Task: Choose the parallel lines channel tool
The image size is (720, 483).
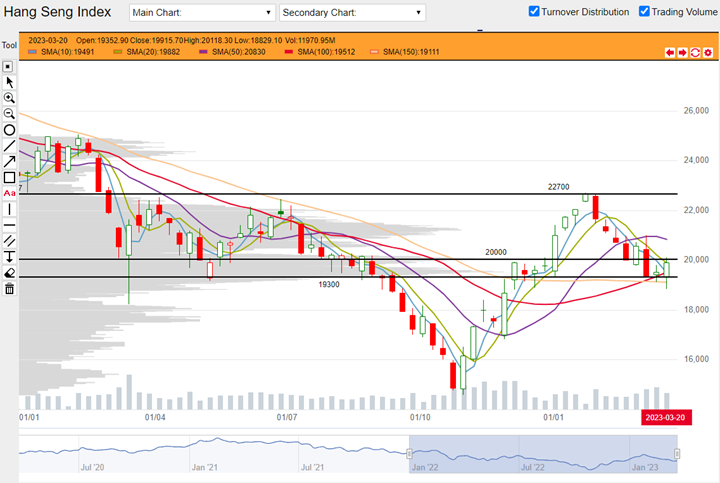Action: coord(9,241)
